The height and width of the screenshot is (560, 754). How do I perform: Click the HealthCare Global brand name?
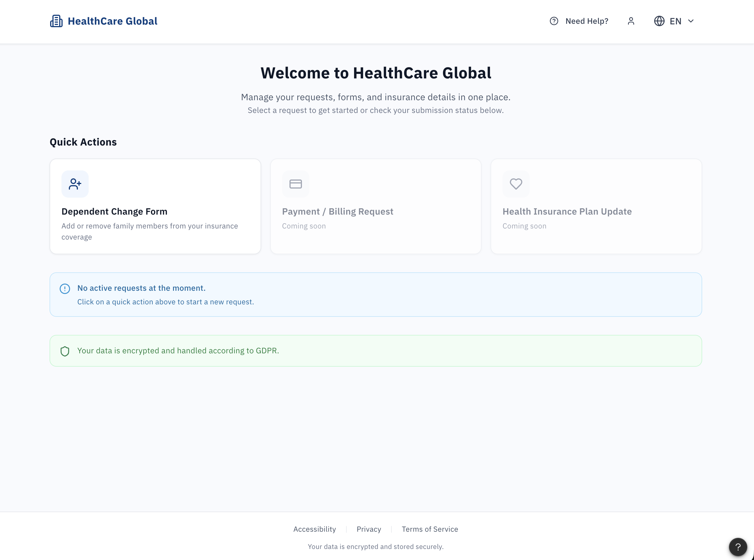(x=112, y=21)
